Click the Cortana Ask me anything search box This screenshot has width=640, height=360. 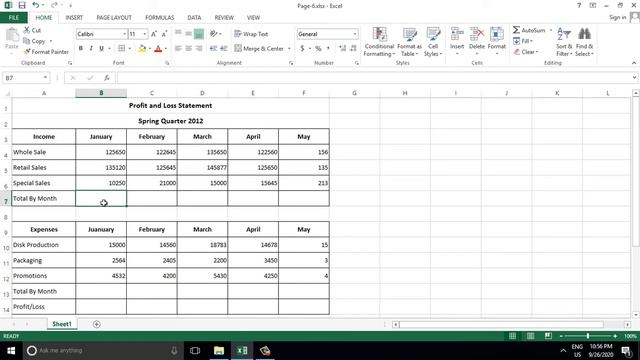click(102, 351)
